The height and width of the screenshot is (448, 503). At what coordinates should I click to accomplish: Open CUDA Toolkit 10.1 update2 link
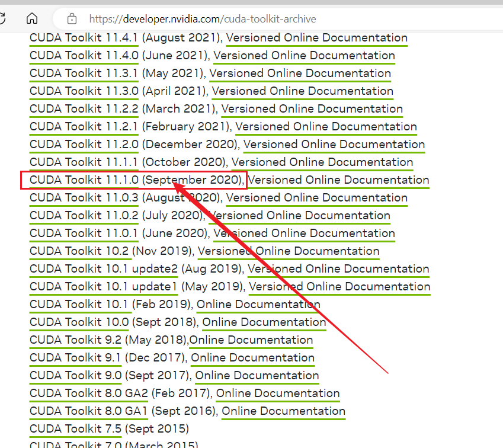coord(104,268)
